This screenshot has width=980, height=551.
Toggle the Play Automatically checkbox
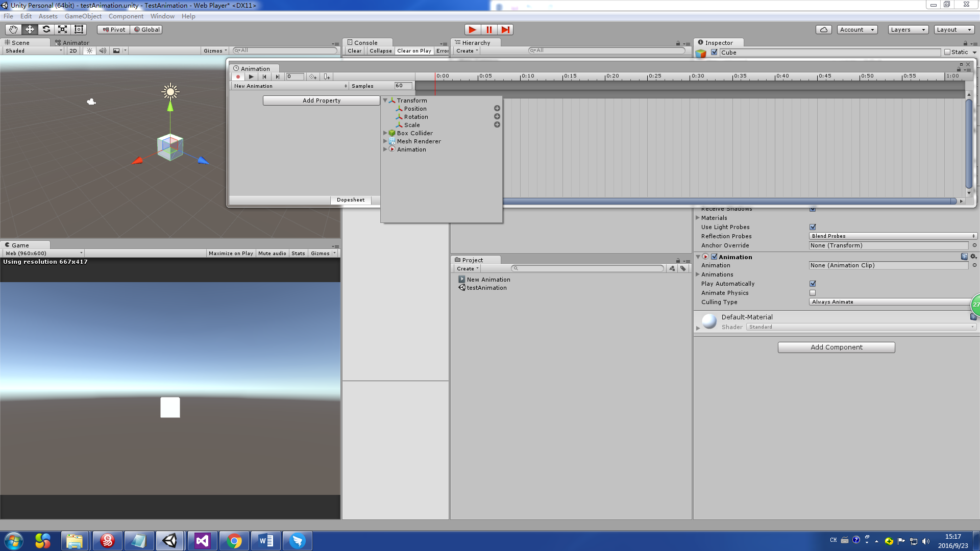pos(813,284)
